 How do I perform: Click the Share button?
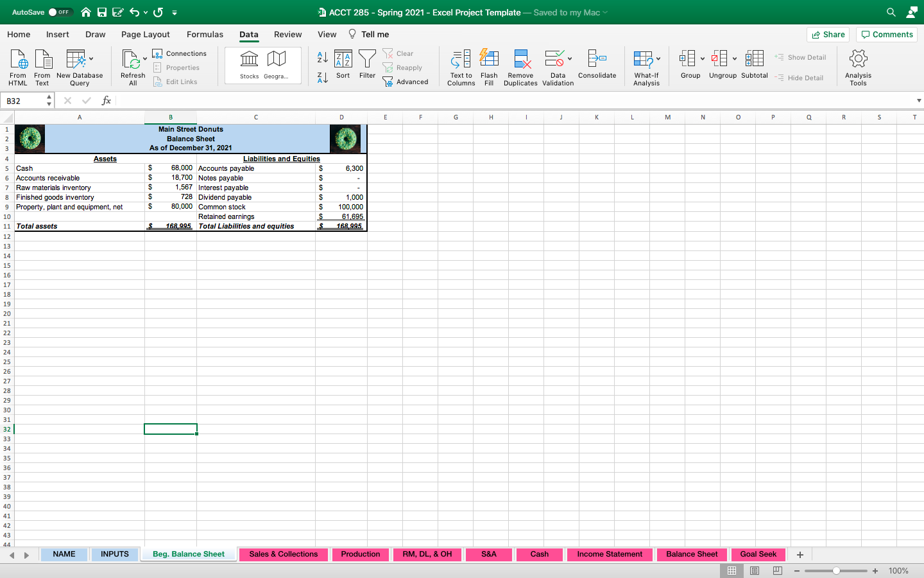pos(828,34)
